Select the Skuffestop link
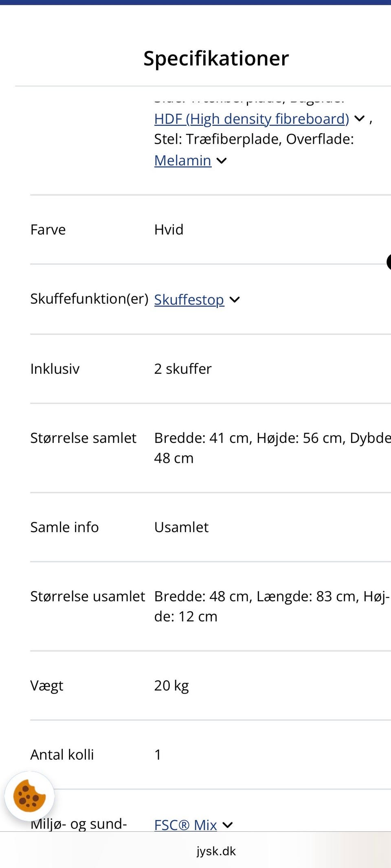391x868 pixels. pyautogui.click(x=189, y=300)
